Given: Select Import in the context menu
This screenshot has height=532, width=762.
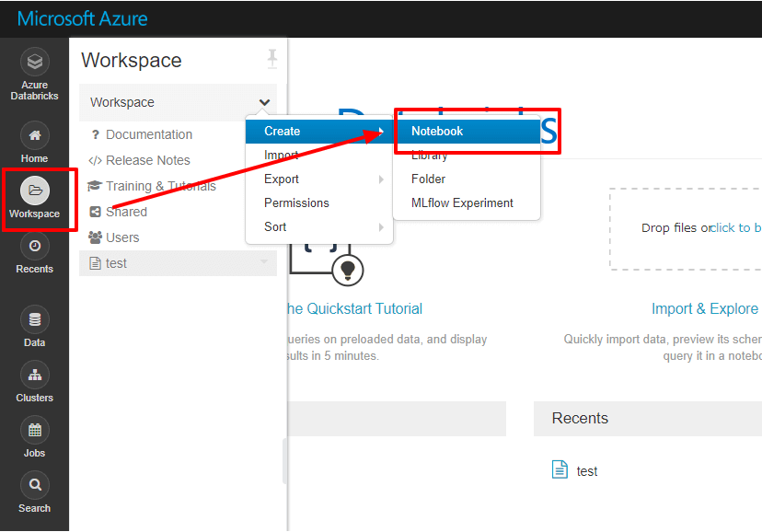Looking at the screenshot, I should [x=319, y=155].
